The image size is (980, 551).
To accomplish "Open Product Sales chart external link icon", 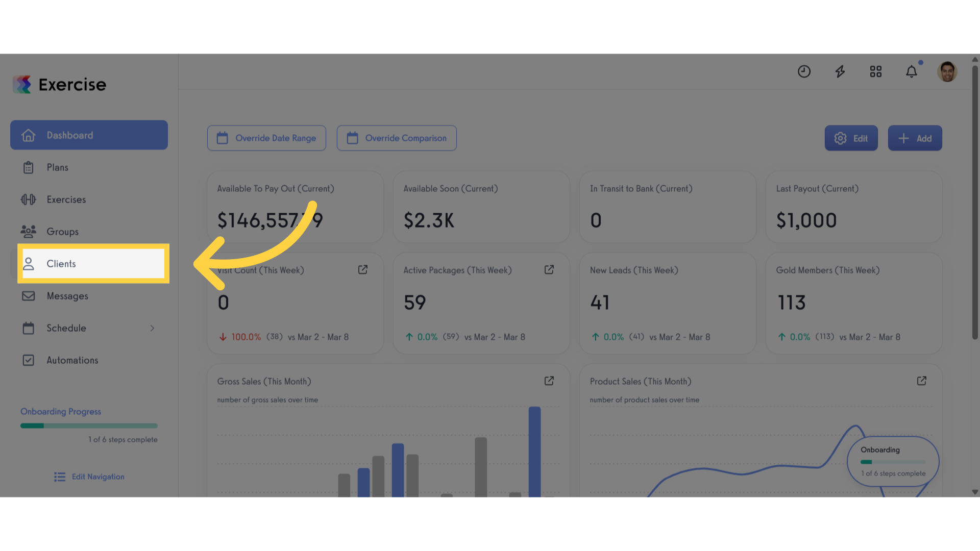I will pos(922,381).
